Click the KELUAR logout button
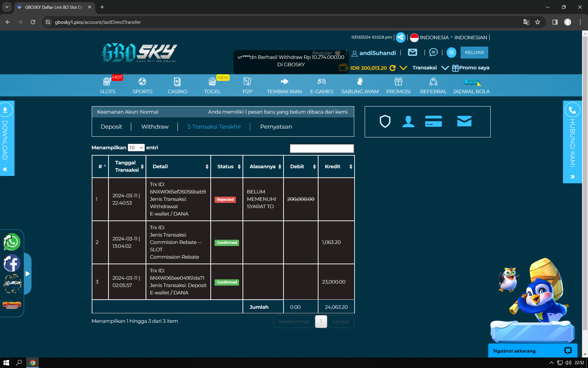This screenshot has width=588, height=368. pyautogui.click(x=474, y=53)
